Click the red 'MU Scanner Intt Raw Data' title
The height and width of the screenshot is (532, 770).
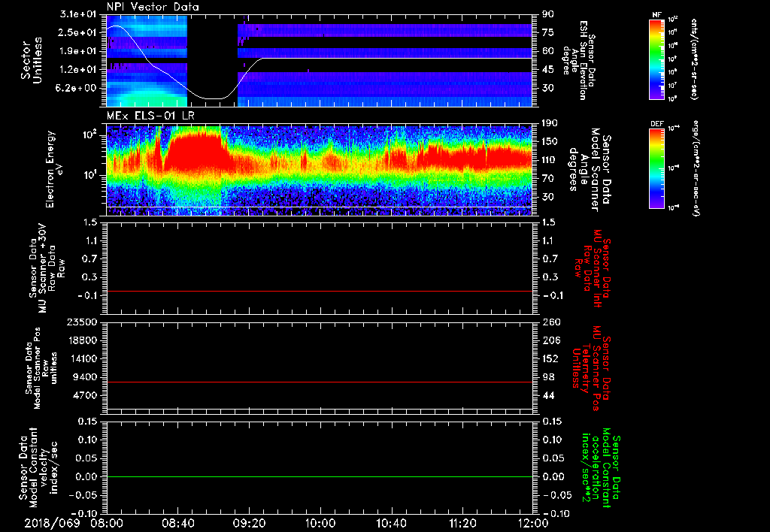coord(593,268)
